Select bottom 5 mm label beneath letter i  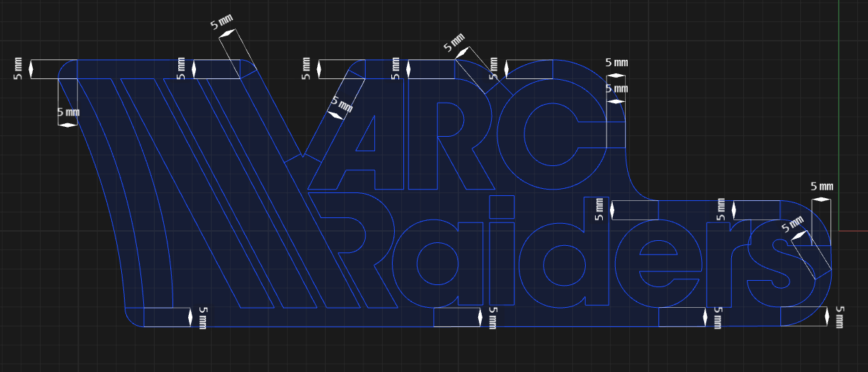[492, 318]
